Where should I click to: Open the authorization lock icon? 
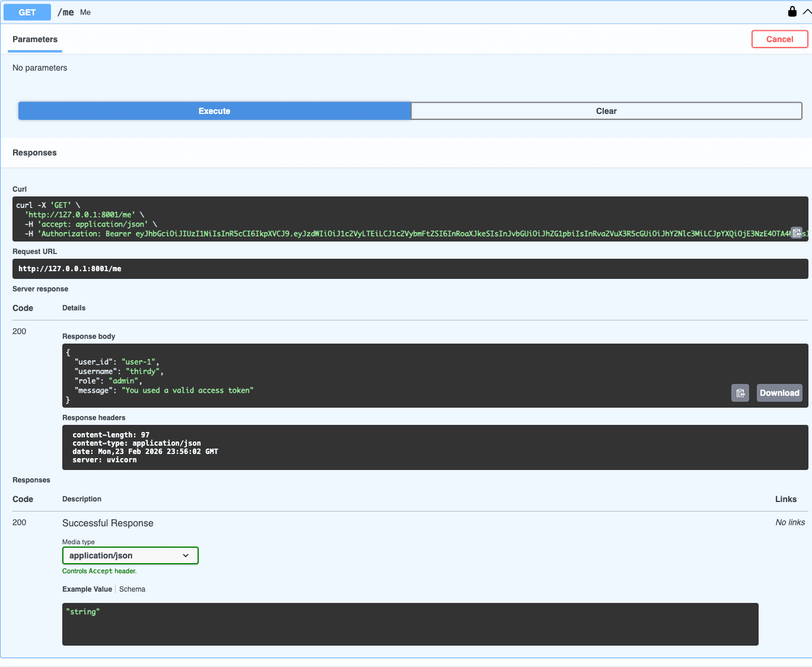792,11
